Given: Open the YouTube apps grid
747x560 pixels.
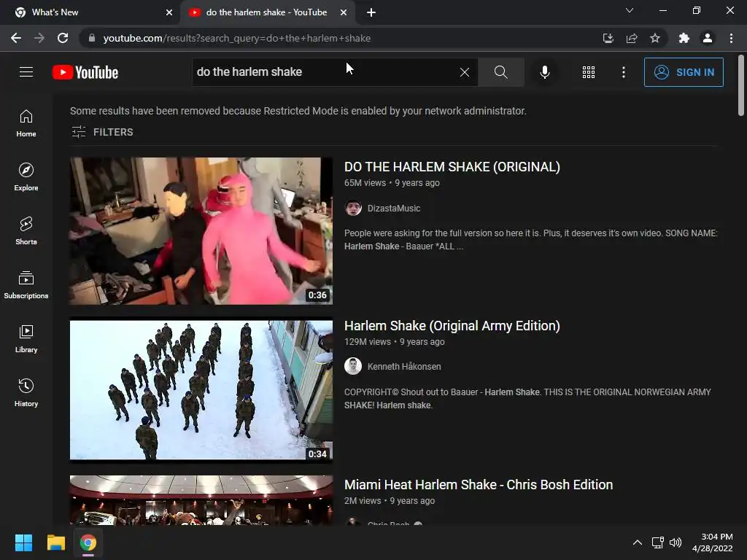Looking at the screenshot, I should pos(589,72).
